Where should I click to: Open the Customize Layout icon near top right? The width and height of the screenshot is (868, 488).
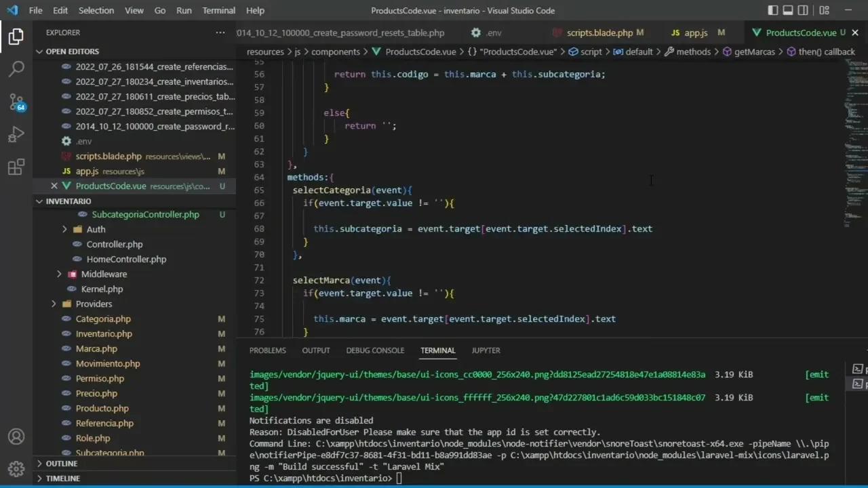825,10
